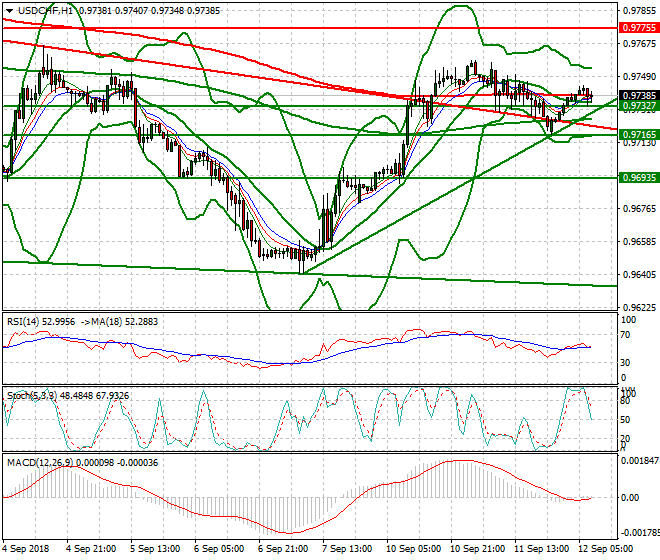Click the 0.96585 price scale value
Viewport: 660px width, 560px height.
(640, 242)
